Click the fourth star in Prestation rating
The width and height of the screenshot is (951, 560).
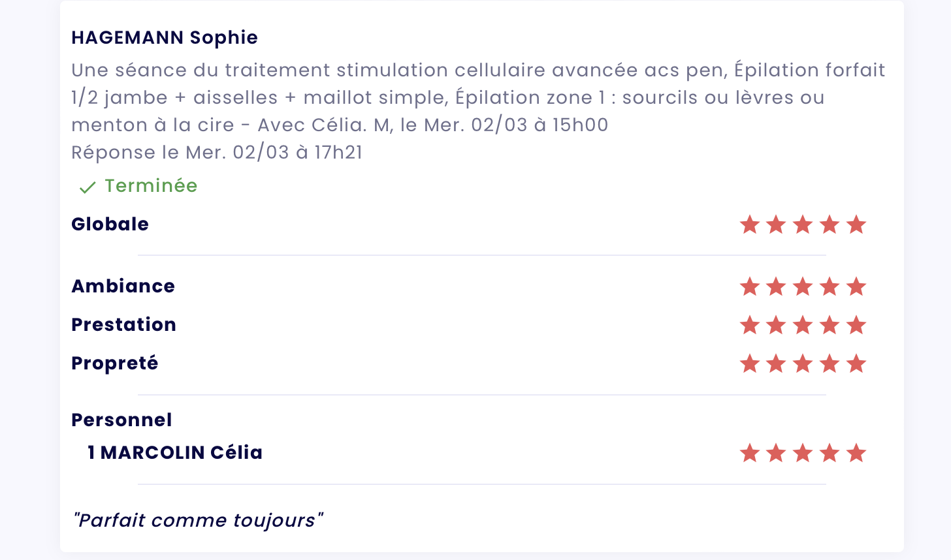pos(830,325)
